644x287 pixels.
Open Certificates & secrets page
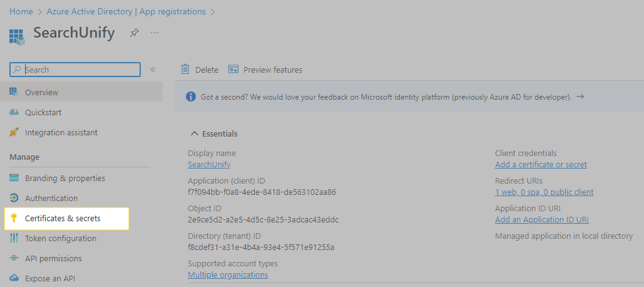click(63, 218)
